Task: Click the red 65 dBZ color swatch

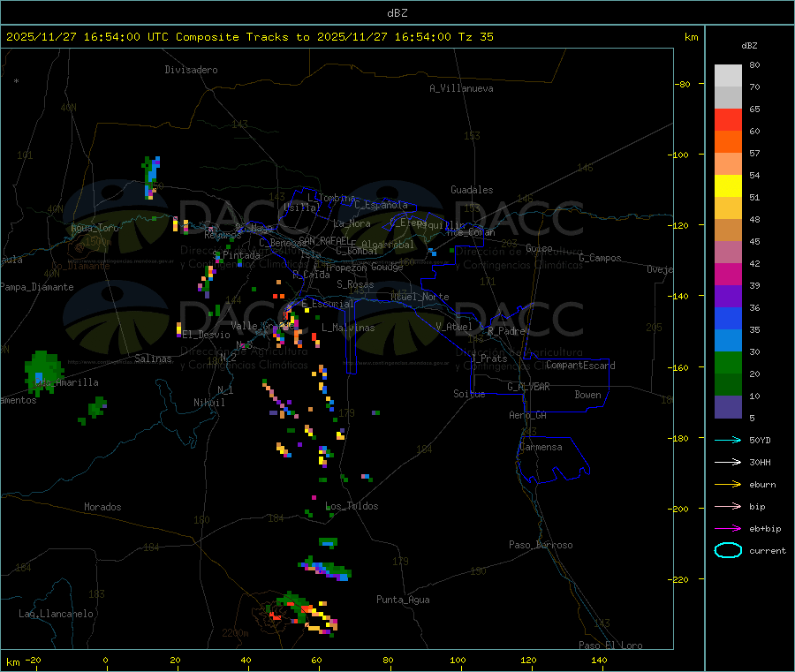Action: point(728,120)
